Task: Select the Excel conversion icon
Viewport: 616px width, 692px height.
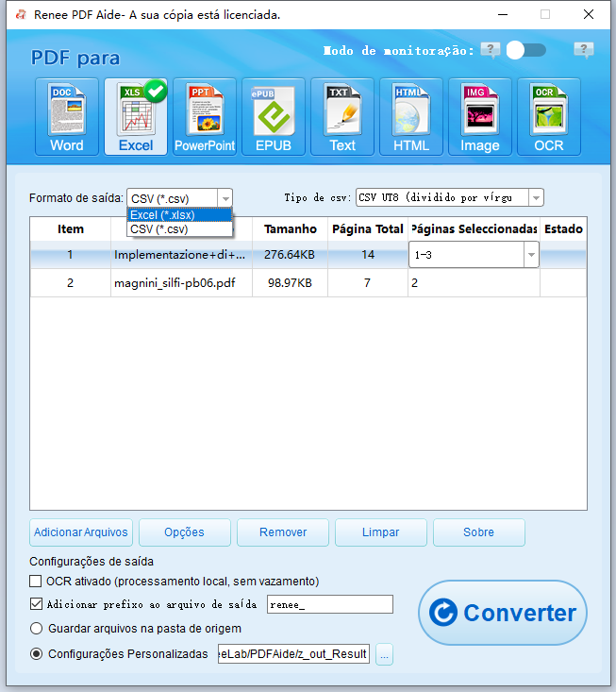Action: (136, 117)
